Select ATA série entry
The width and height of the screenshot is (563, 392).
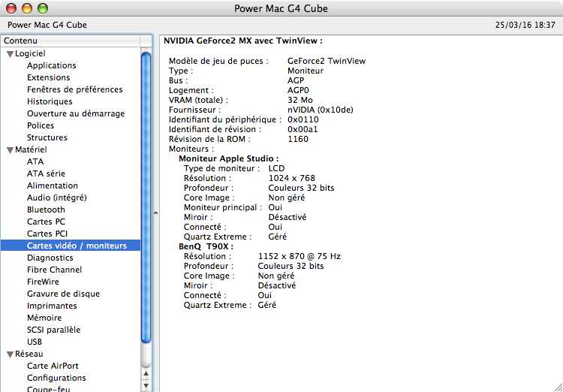pyautogui.click(x=46, y=173)
